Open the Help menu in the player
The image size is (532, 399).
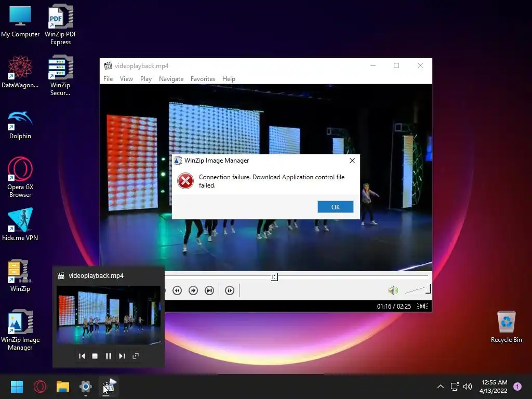(x=229, y=79)
